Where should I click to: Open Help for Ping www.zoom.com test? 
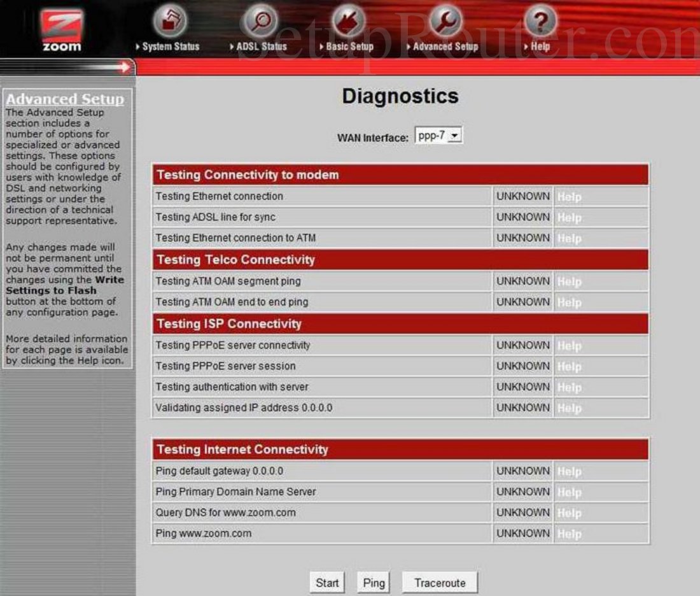point(568,534)
